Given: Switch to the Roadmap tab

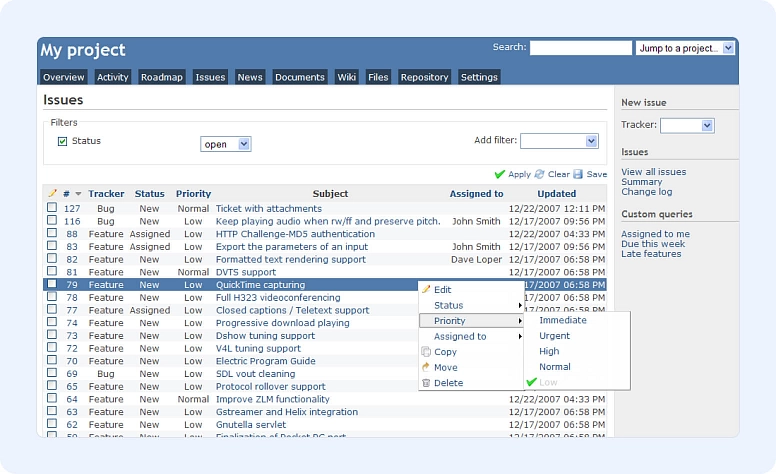Looking at the screenshot, I should [x=161, y=77].
